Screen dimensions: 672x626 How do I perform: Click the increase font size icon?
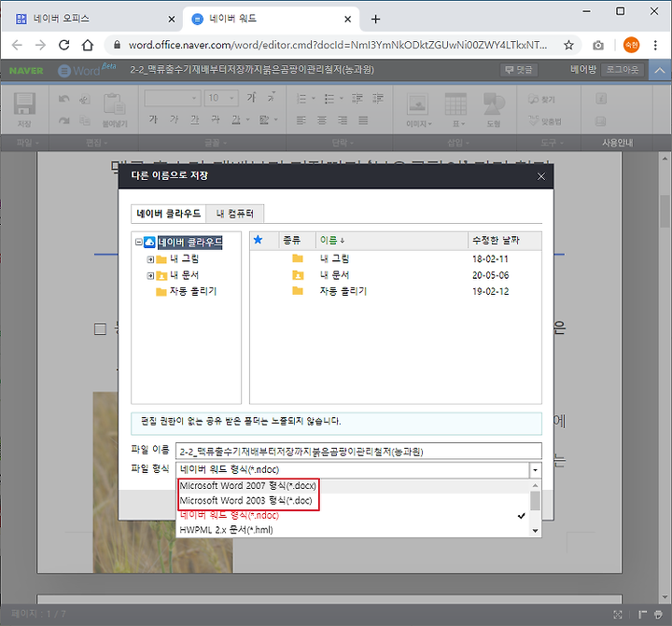pyautogui.click(x=251, y=98)
